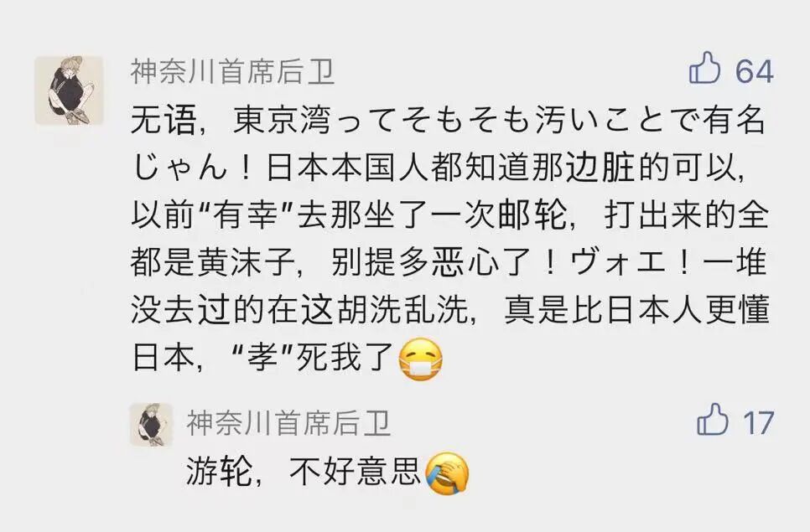Viewport: 810px width, 532px height.
Task: Click the like count 64
Action: coord(754,70)
